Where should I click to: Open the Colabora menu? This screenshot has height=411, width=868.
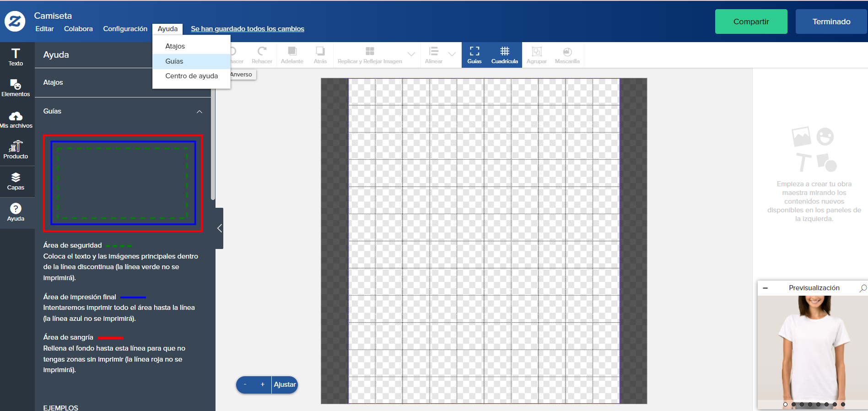click(78, 29)
